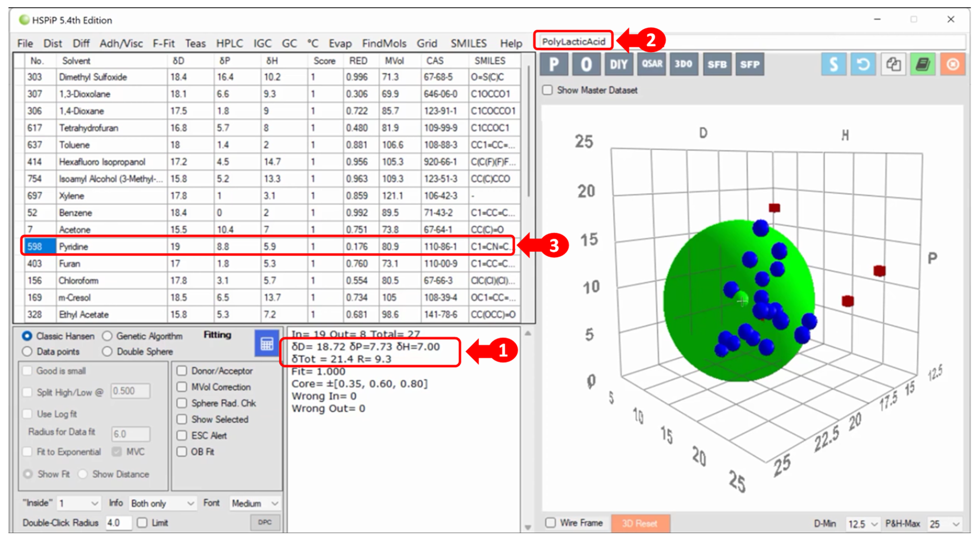Expand the D-Min 12.5 dropdown
Screen dimensions: 980x542
[863, 524]
